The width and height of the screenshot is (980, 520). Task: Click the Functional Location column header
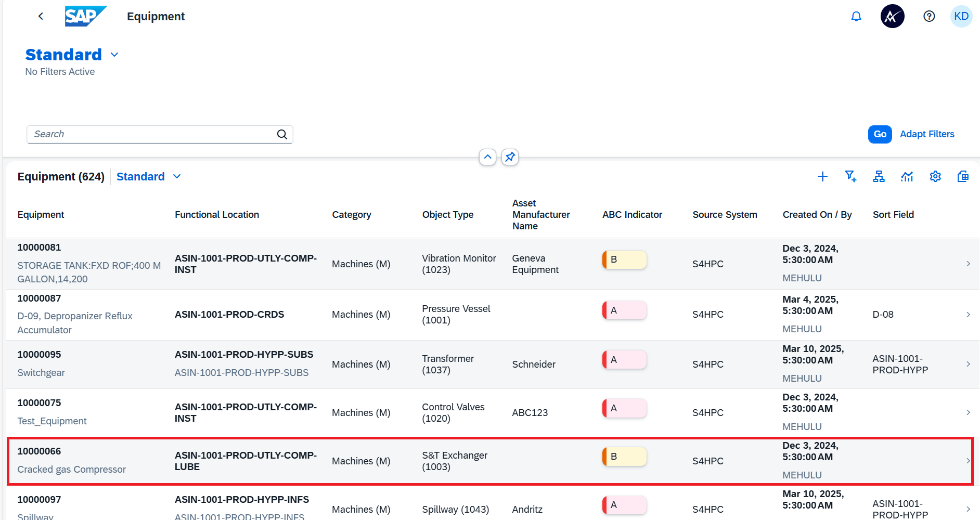(x=217, y=215)
